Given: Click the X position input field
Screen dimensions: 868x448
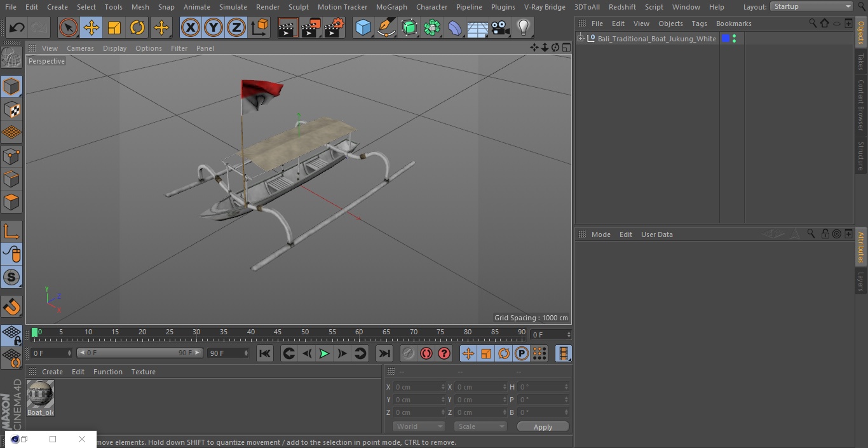Looking at the screenshot, I should click(419, 387).
